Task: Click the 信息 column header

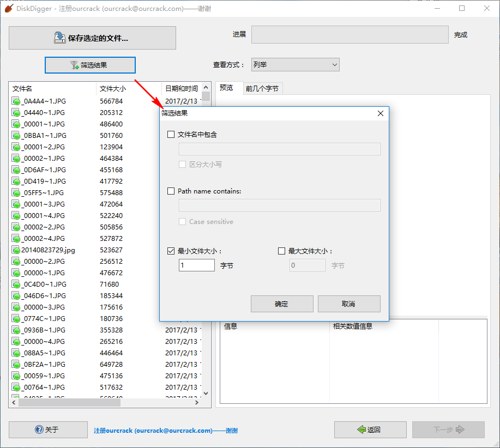Action: (x=275, y=326)
